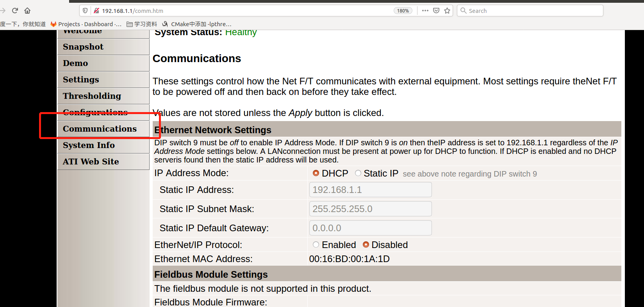Open the 学习资料 bookmarks folder
Viewport: 644px width, 307px height.
pos(142,24)
